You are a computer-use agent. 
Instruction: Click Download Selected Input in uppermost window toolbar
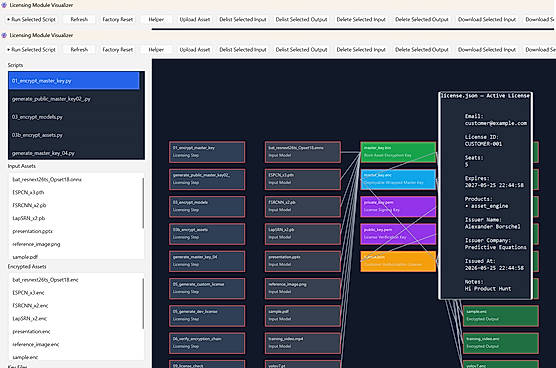pos(487,19)
